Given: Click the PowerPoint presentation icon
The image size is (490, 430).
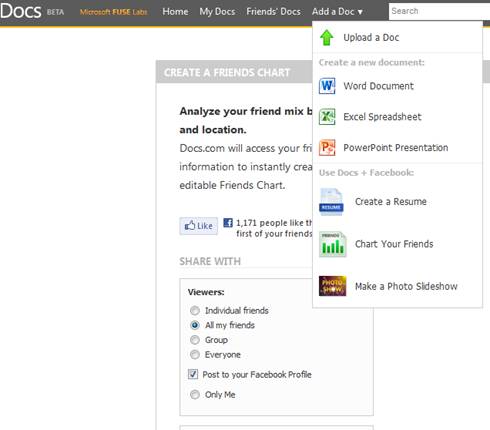Looking at the screenshot, I should [327, 147].
